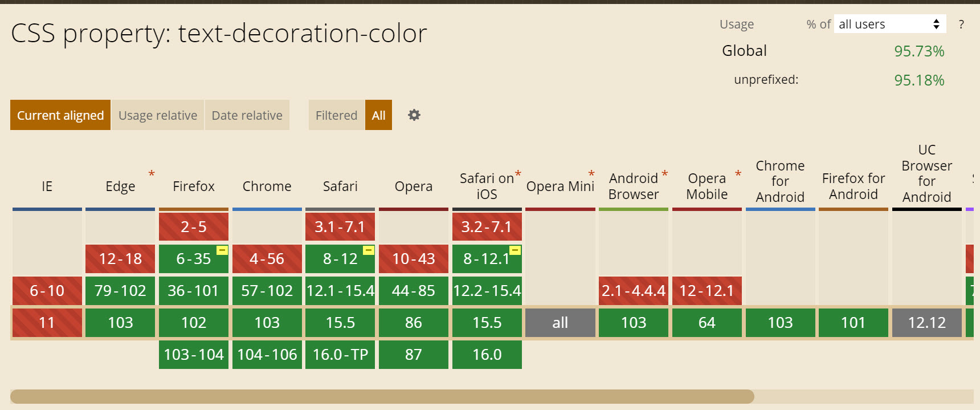Select the Edge 79-102 cell
The height and width of the screenshot is (410, 980).
coord(120,291)
